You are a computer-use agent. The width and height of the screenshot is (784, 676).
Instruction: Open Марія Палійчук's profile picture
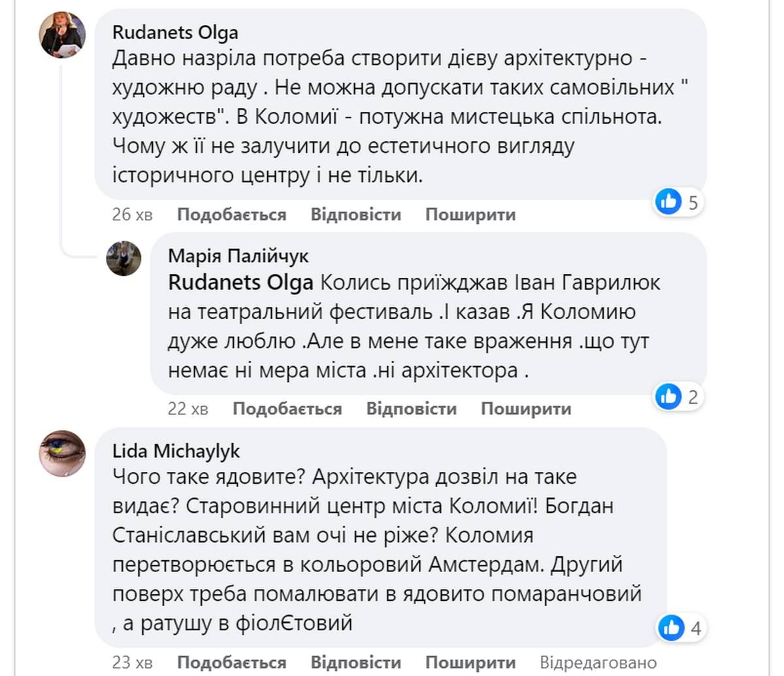click(x=123, y=258)
